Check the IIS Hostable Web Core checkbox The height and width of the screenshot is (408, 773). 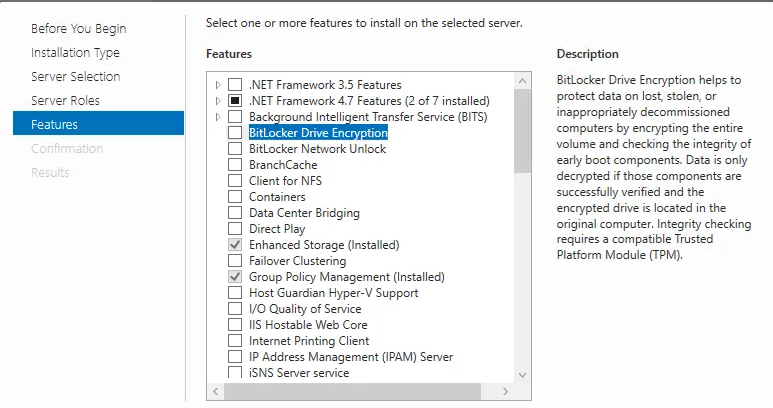pyautogui.click(x=235, y=325)
